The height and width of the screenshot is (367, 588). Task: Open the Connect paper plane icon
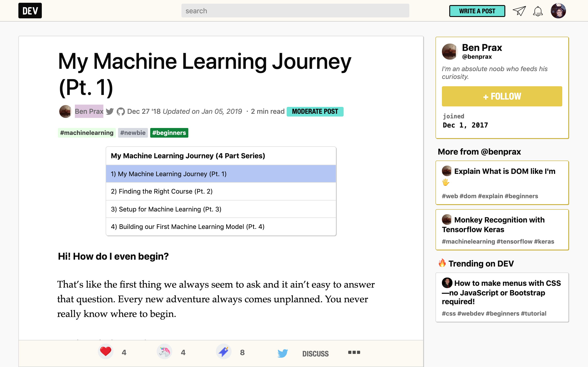click(x=519, y=11)
